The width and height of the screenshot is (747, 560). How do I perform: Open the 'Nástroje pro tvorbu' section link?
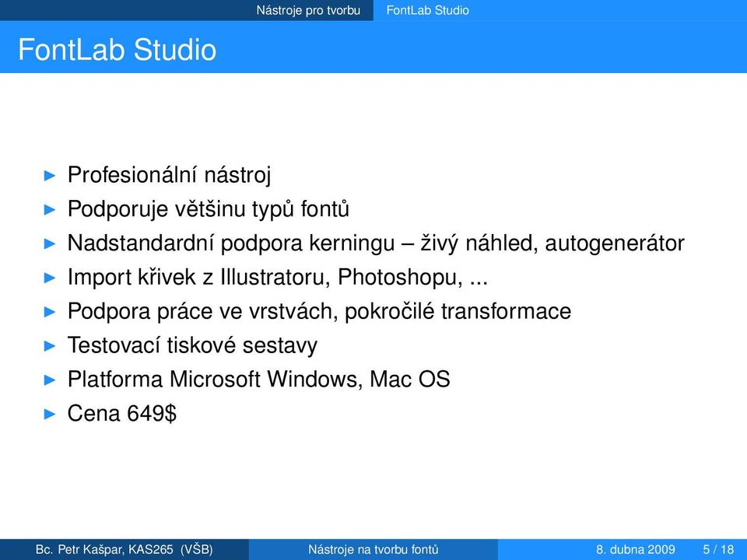coord(308,10)
